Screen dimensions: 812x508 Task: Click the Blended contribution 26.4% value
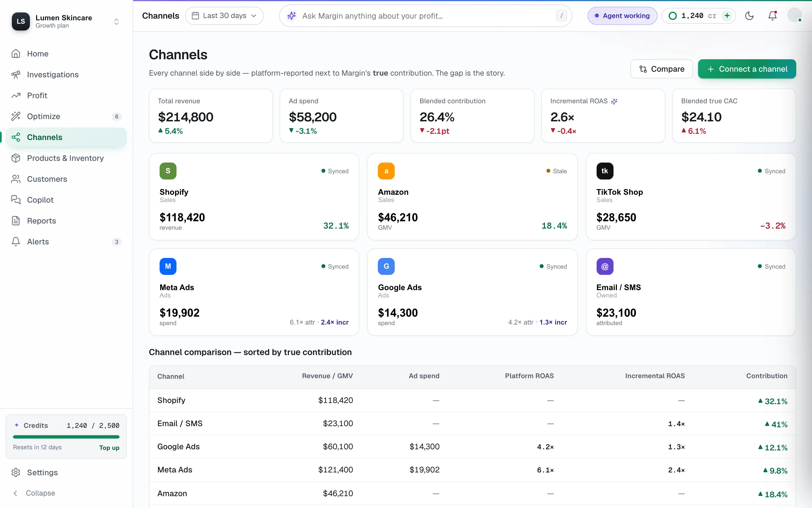(x=437, y=117)
